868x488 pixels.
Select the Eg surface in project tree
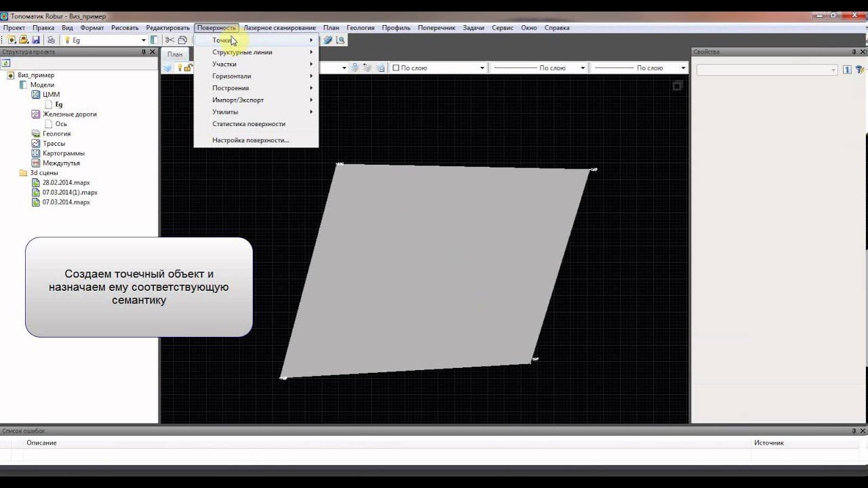pos(59,105)
